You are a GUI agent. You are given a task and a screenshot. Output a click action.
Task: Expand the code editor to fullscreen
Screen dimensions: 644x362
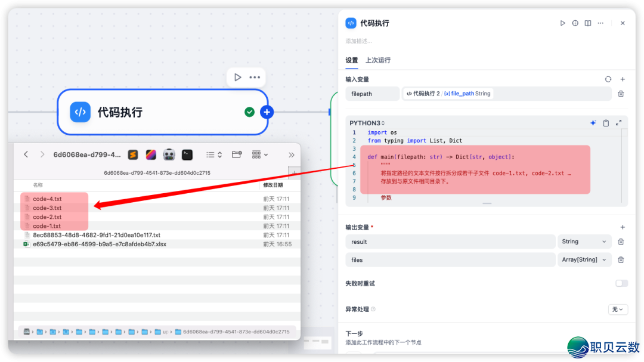[x=618, y=123]
